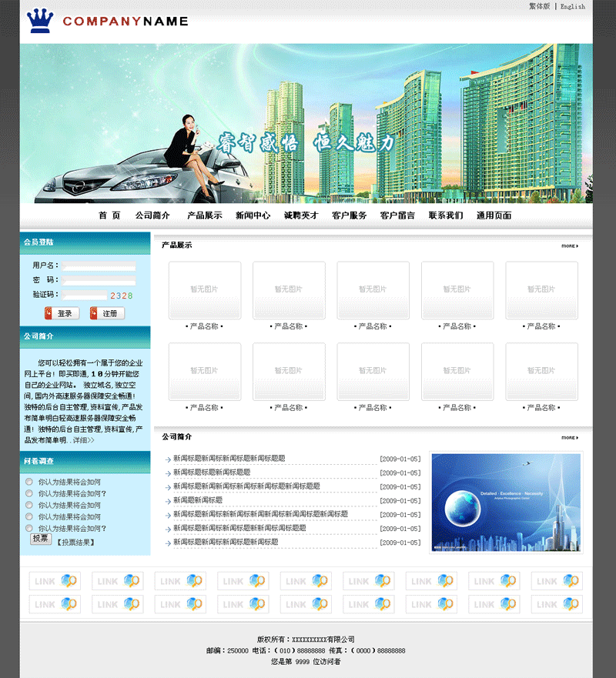
Task: Click the red icon on the 注册 button
Action: (95, 313)
